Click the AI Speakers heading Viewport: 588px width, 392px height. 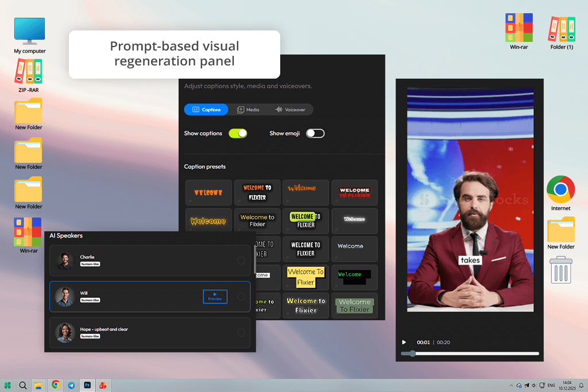66,235
